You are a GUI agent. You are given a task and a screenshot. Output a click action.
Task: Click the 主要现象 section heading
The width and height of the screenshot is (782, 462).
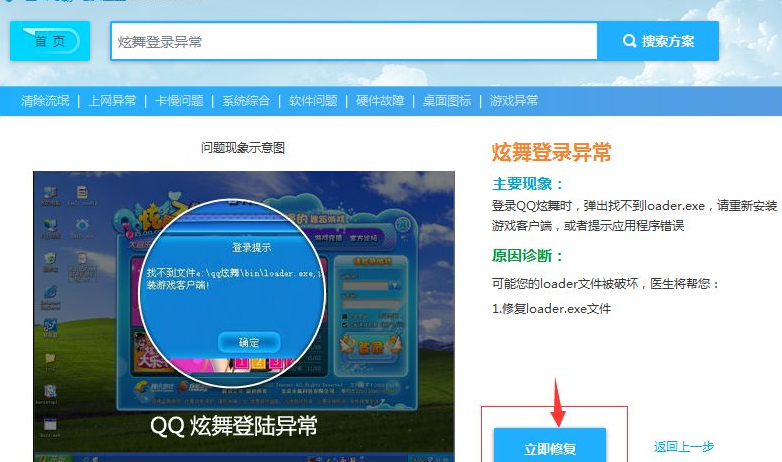[528, 184]
